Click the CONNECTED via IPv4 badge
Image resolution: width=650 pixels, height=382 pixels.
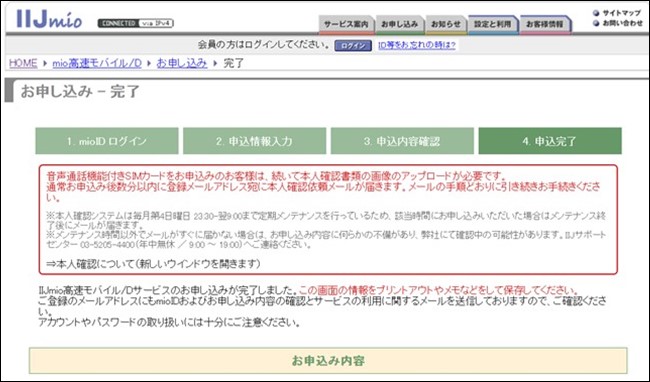point(136,23)
